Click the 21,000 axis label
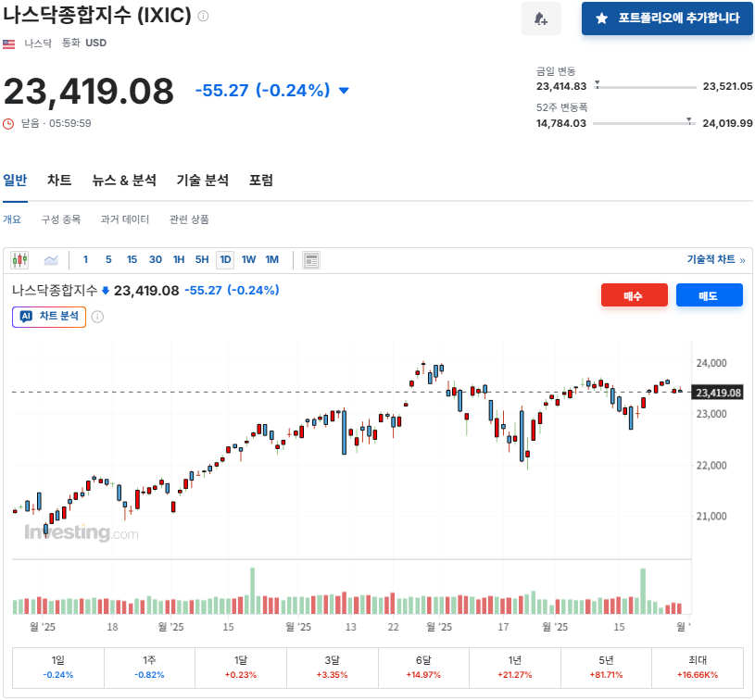Image resolution: width=755 pixels, height=700 pixels. point(711,516)
